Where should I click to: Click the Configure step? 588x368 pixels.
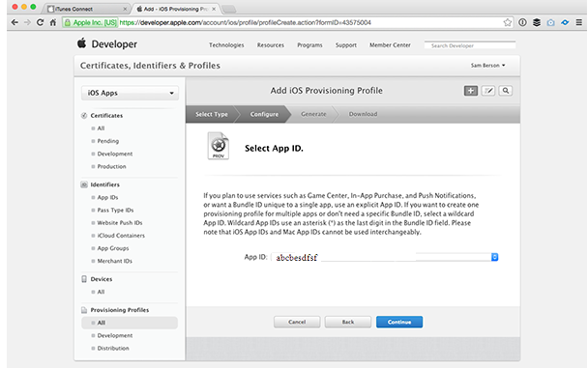click(x=264, y=114)
